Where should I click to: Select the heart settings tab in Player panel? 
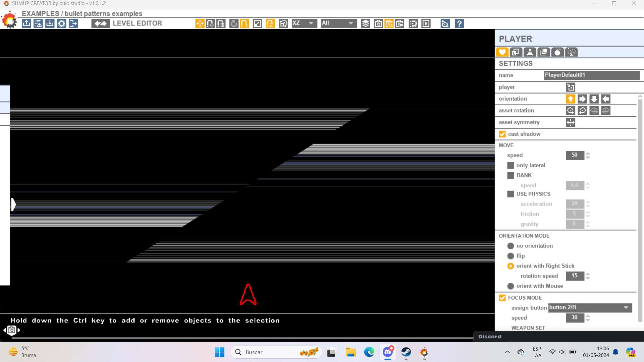tap(502, 52)
